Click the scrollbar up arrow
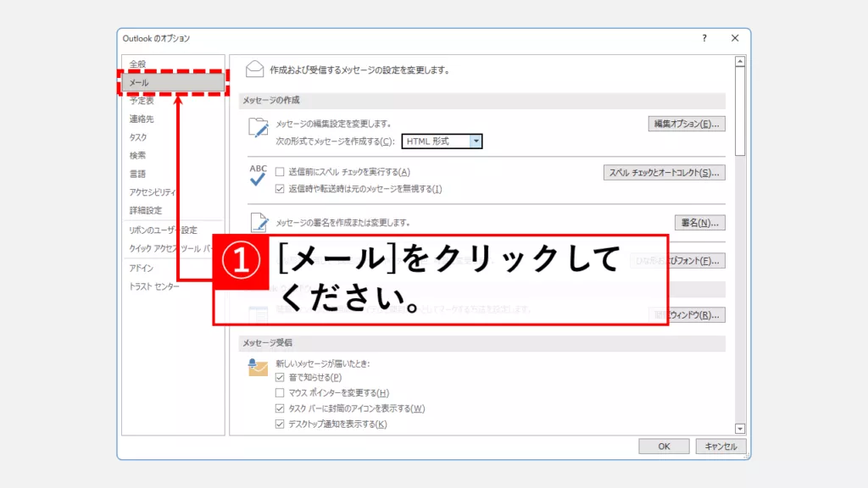868x488 pixels. [x=740, y=62]
